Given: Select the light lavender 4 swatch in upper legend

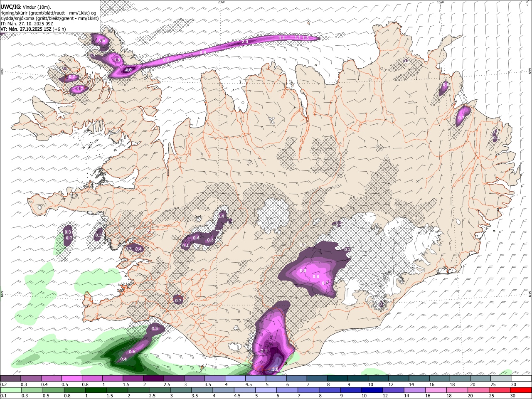Looking at the screenshot, I should tap(235, 378).
